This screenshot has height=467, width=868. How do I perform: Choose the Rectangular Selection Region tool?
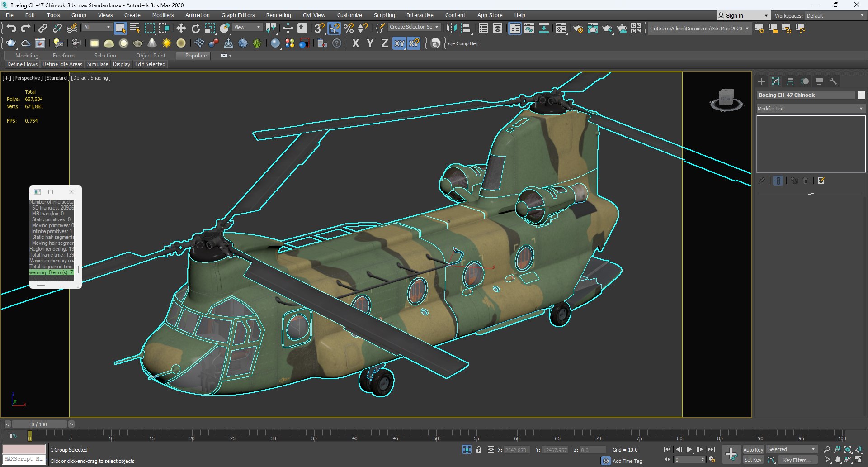tap(149, 29)
